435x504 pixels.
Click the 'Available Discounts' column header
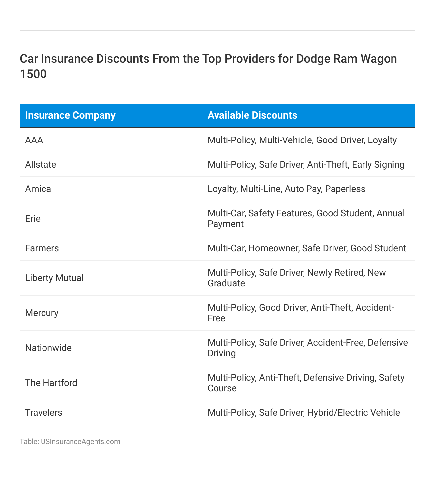(x=252, y=115)
